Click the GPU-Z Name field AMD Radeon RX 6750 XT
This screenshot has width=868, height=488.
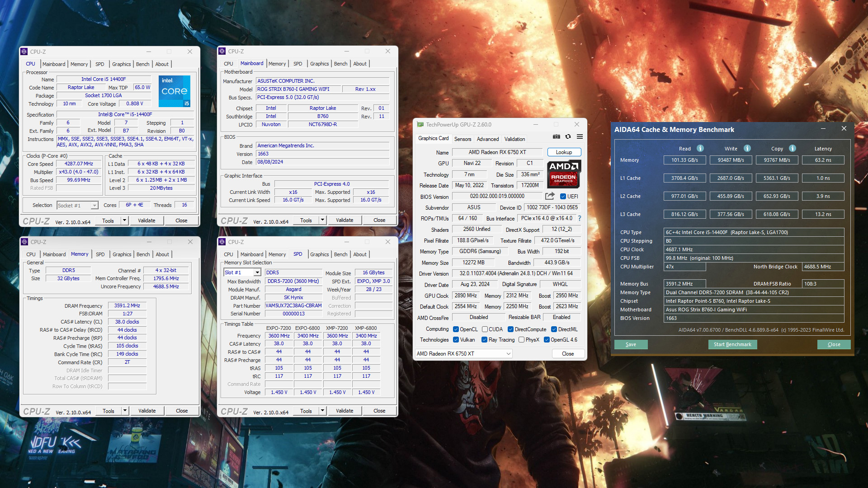(497, 152)
